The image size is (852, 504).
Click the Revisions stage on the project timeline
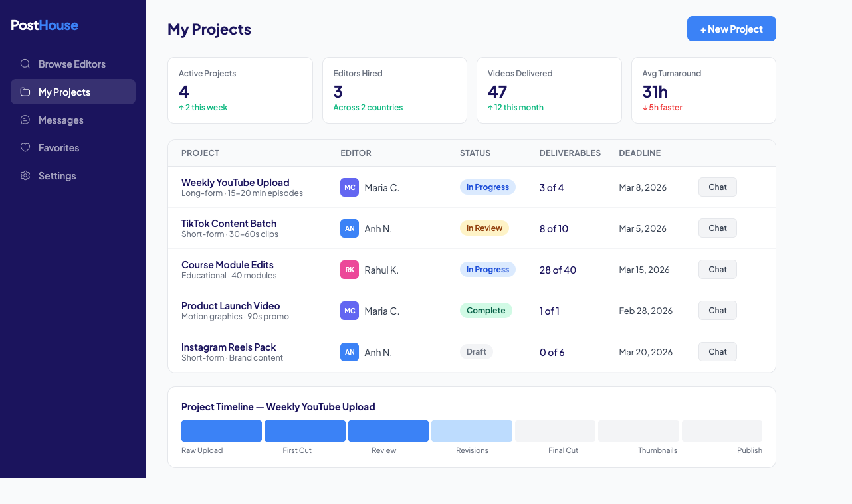click(471, 430)
